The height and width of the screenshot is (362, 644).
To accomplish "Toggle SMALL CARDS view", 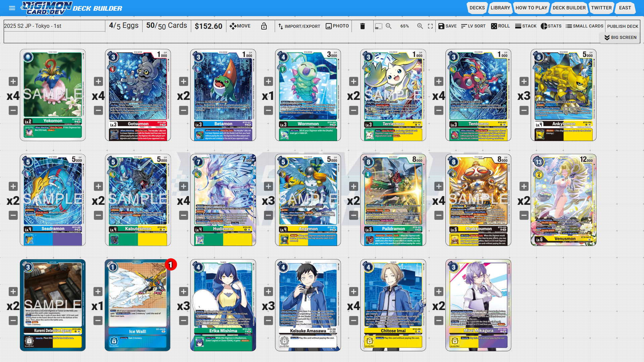I will pos(584,26).
